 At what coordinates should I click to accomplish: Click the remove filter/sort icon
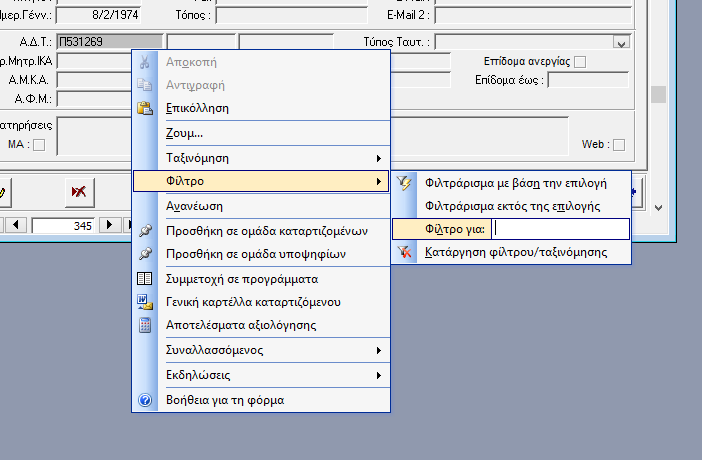coord(404,252)
